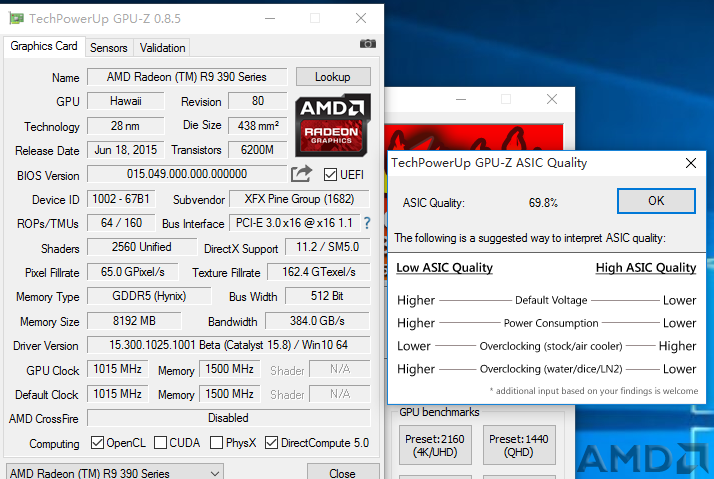The image size is (714, 479).
Task: Click the Memory Type value GDDR5 (Hynix)
Action: pos(149,296)
